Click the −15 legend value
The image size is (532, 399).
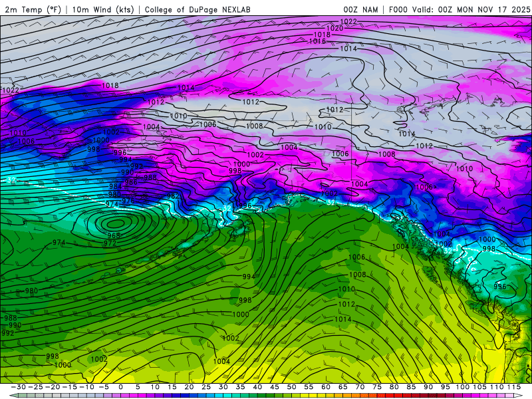70,387
